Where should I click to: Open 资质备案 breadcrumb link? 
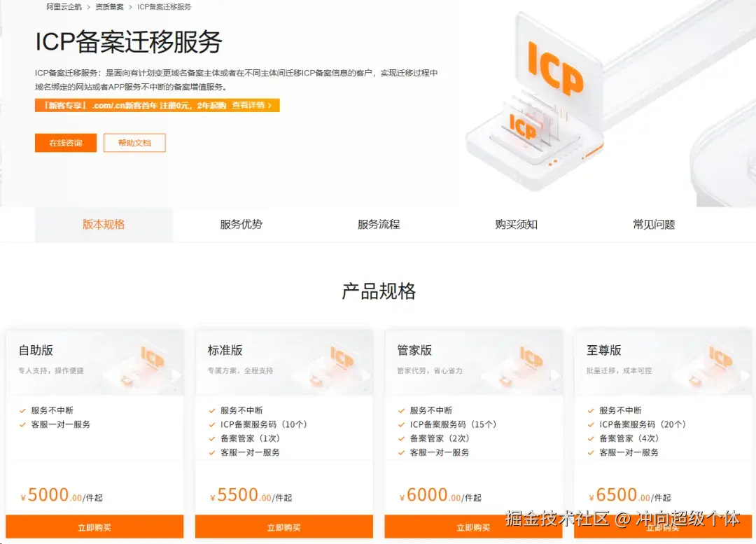pos(109,7)
